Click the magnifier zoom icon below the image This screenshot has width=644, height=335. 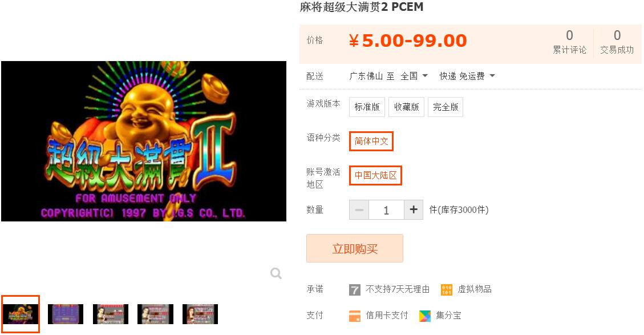[x=276, y=273]
